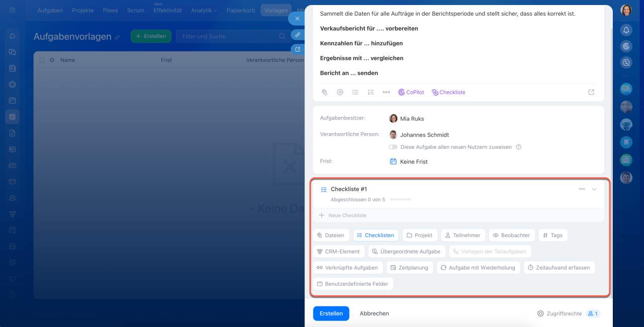Open the CRM-Element section

tap(339, 251)
